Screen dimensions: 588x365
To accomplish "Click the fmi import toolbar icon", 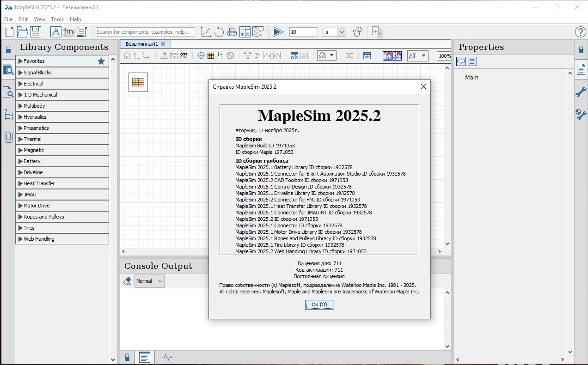I will click(69, 32).
